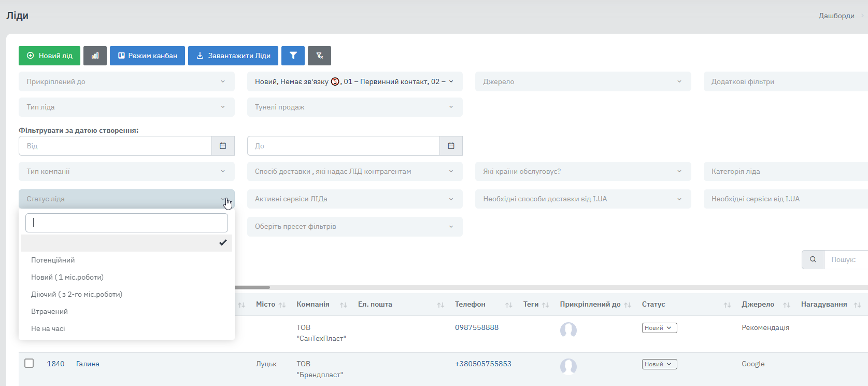Open 'Категорія ліда' dropdown
868x386 pixels.
(786, 171)
